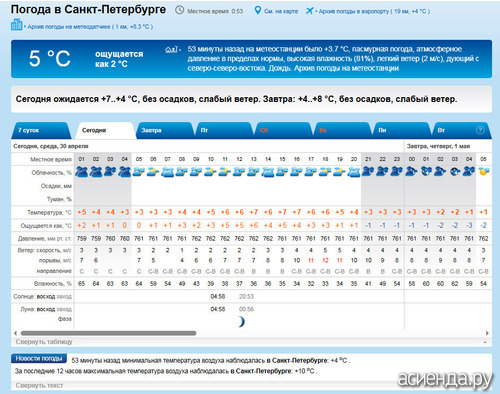
Task: Click the weather sensor buildings icon
Action: point(17,25)
